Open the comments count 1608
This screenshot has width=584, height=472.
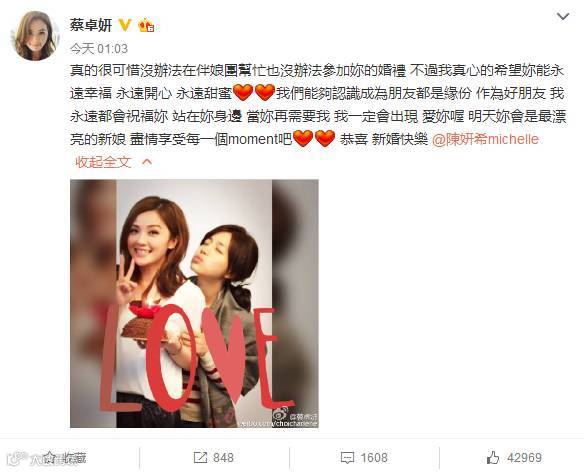[x=374, y=457]
